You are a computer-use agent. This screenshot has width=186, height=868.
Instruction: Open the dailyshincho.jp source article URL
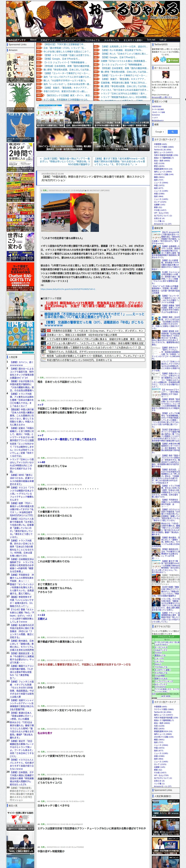[68, 289]
